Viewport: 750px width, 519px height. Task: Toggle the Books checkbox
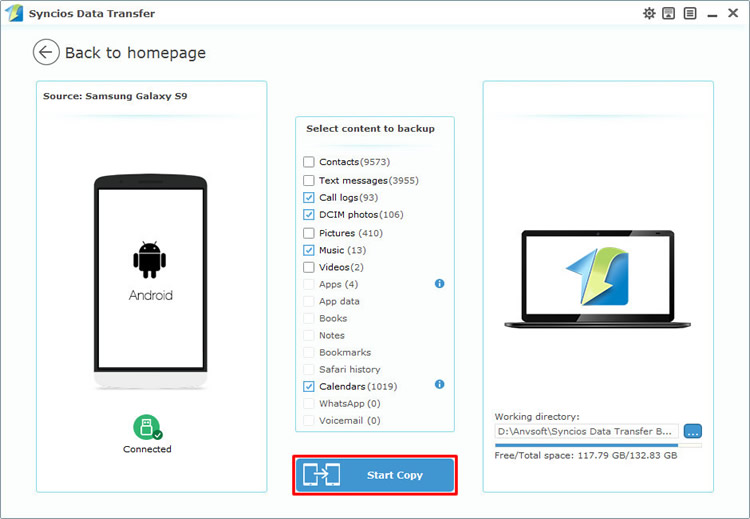tap(309, 319)
